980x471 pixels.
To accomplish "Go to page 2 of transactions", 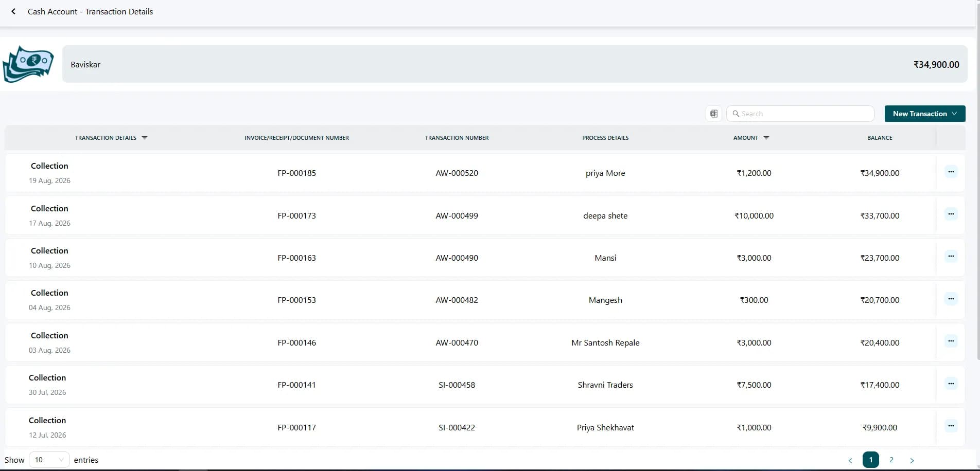I will coord(891,460).
